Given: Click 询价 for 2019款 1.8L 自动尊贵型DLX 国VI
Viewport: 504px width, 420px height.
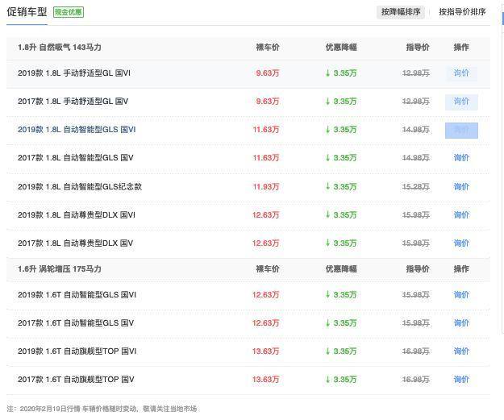Looking at the screenshot, I should pos(461,215).
